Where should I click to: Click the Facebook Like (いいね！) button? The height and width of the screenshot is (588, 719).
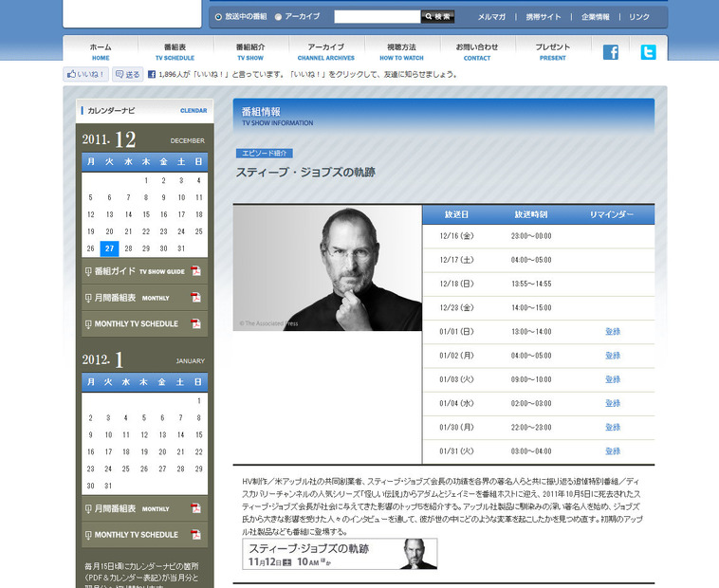pos(85,74)
